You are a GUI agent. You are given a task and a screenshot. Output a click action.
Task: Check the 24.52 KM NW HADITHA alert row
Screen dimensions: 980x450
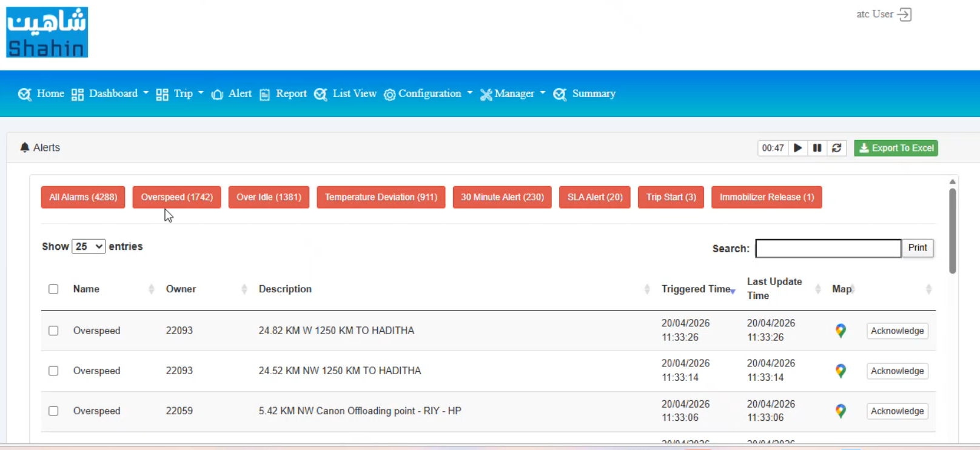pos(53,371)
